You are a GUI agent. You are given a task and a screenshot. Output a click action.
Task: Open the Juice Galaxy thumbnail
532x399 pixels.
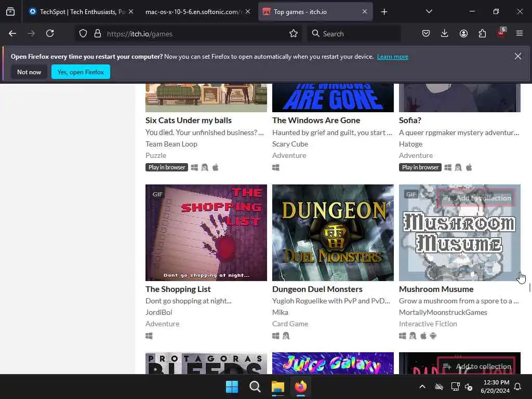[333, 363]
